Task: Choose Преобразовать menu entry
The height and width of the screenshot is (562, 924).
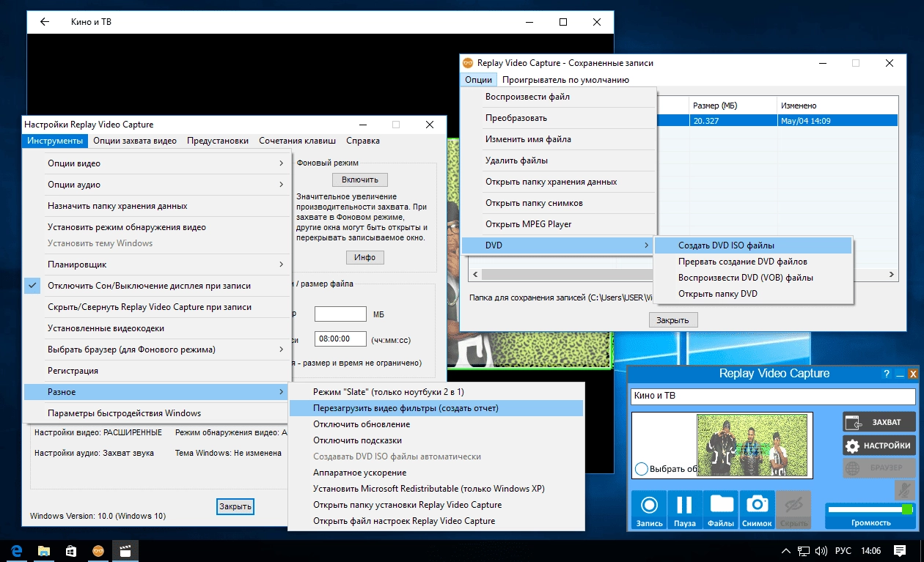Action: 558,118
